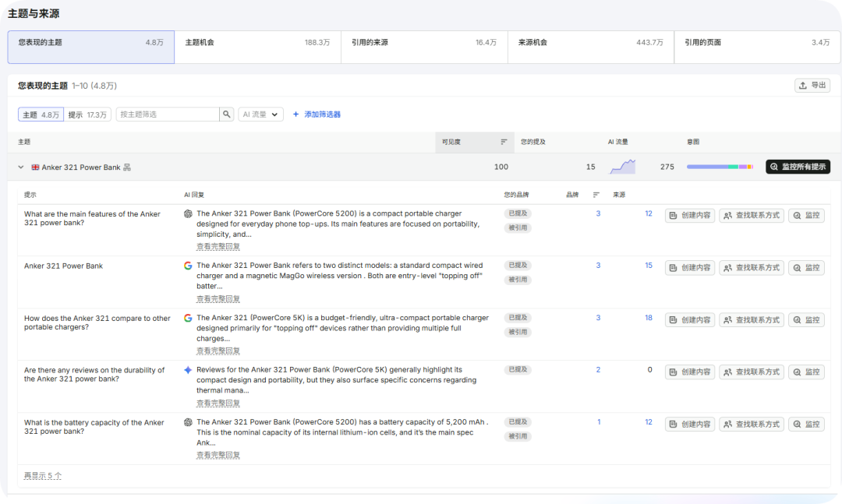Select the 主题 4.8万 toggle
The height and width of the screenshot is (504, 842).
[41, 115]
